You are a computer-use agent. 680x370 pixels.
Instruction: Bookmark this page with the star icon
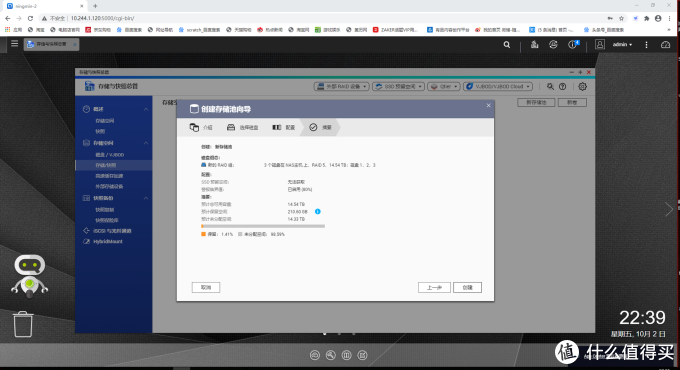click(621, 18)
